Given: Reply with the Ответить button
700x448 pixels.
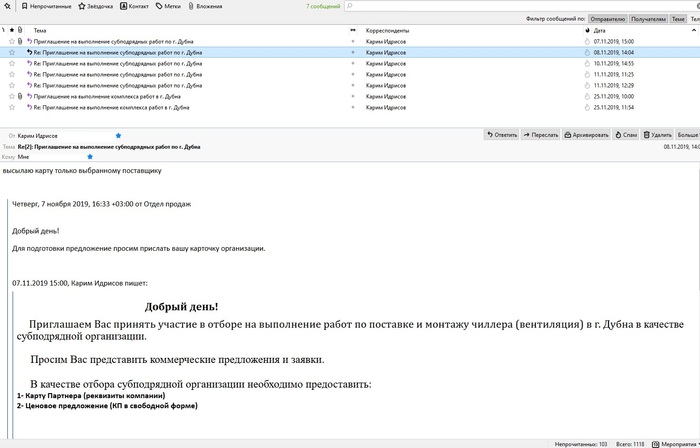Looking at the screenshot, I should point(502,135).
